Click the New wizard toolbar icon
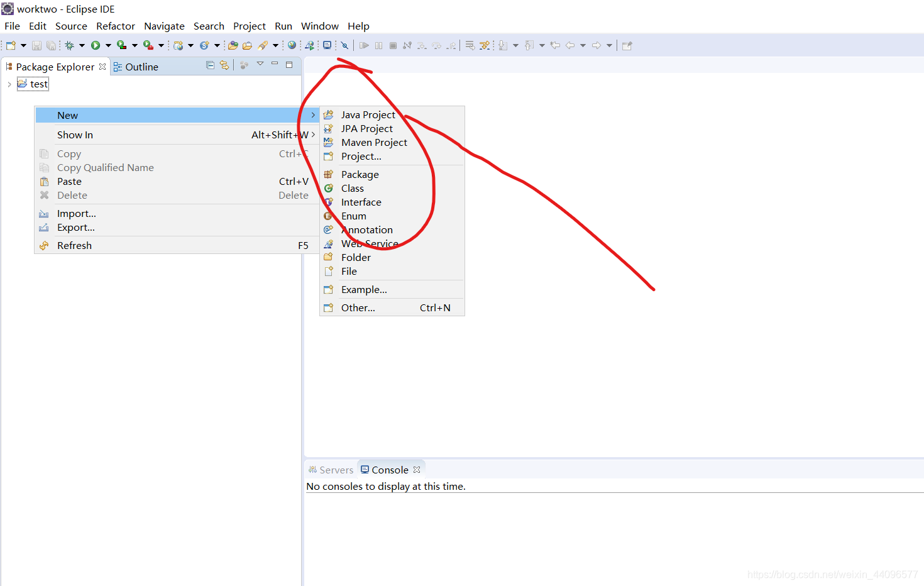This screenshot has width=924, height=586. click(x=11, y=45)
